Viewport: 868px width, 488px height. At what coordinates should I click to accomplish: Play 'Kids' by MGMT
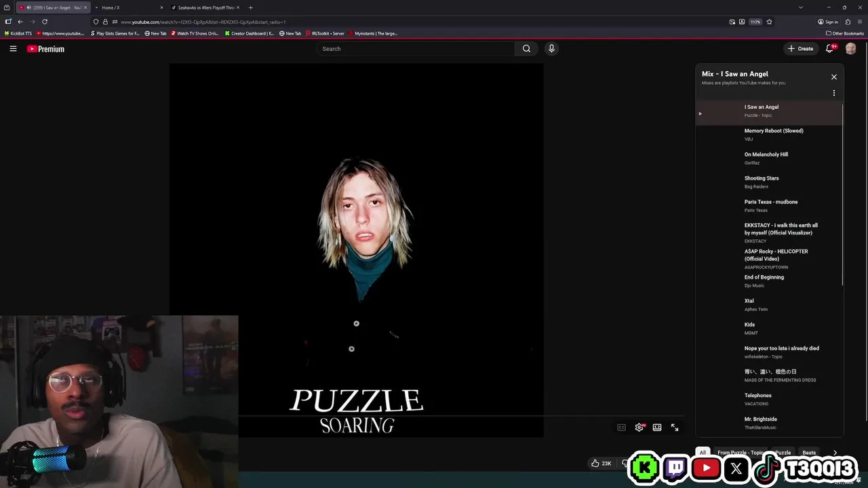(770, 328)
